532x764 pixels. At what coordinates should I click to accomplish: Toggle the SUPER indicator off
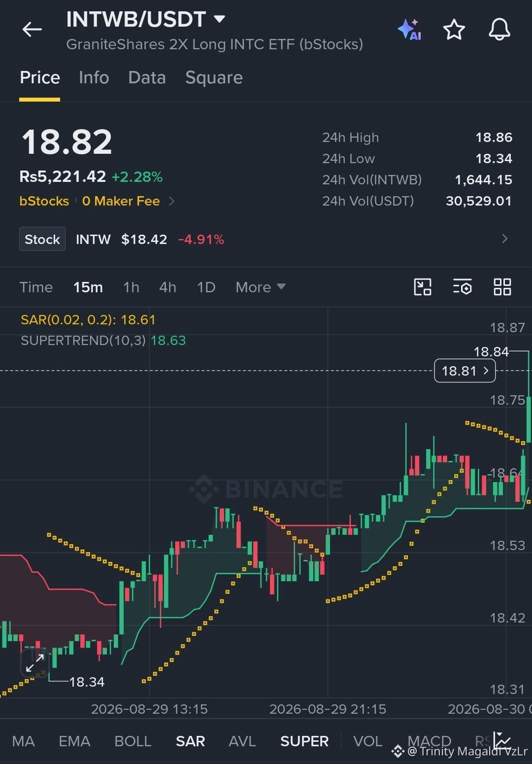pyautogui.click(x=304, y=741)
